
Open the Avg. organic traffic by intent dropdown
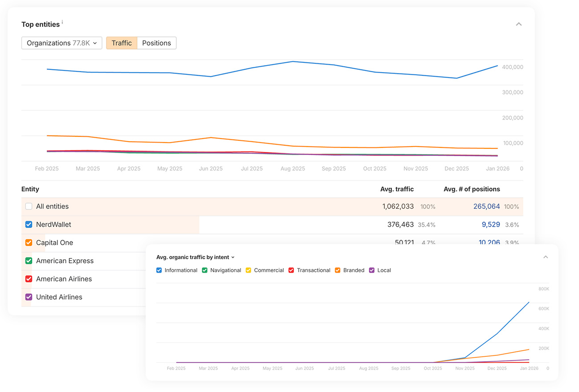click(x=195, y=257)
